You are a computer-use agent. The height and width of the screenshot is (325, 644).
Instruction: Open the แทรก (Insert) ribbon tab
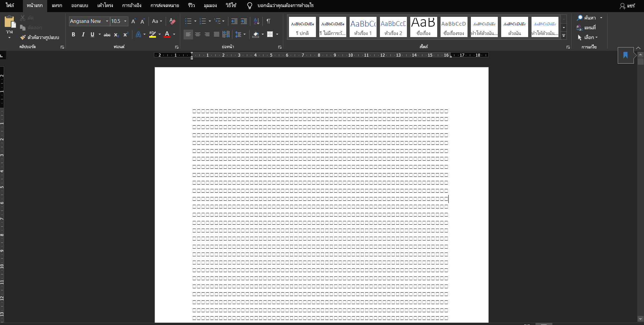(57, 5)
